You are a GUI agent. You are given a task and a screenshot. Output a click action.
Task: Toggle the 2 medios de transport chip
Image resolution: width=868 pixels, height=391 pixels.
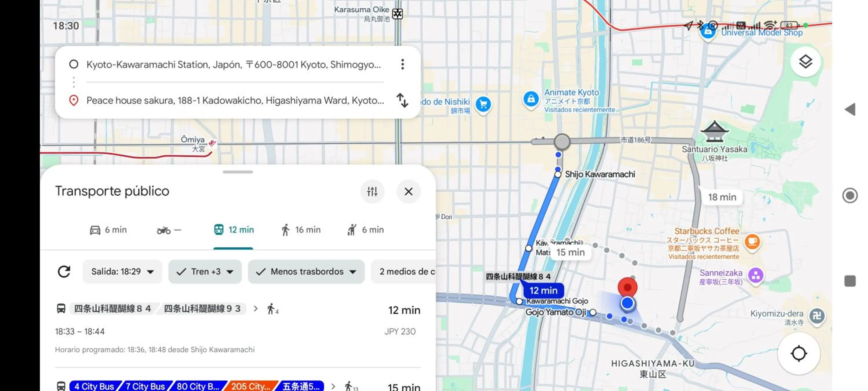tap(403, 271)
